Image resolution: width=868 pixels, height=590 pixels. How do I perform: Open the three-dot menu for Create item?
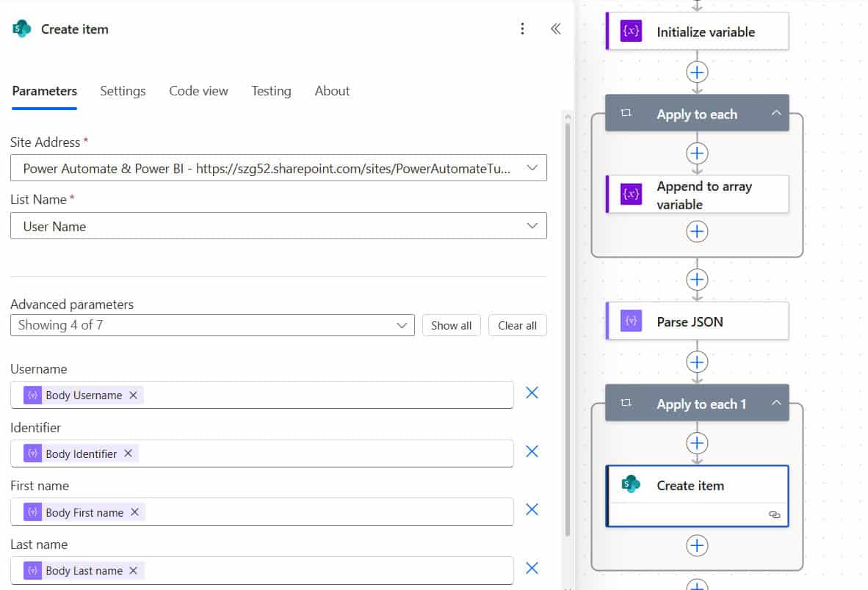click(522, 29)
